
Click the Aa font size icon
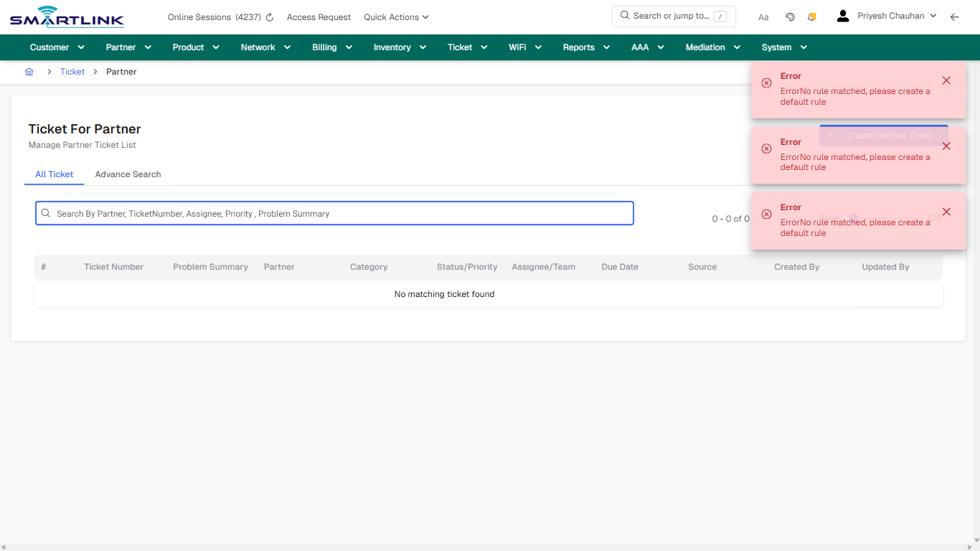coord(763,17)
